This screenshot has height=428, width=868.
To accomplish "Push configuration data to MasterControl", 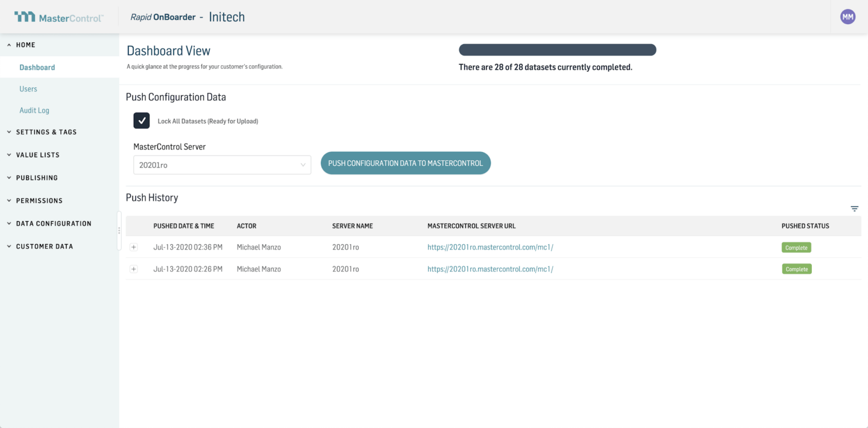I will [x=405, y=163].
